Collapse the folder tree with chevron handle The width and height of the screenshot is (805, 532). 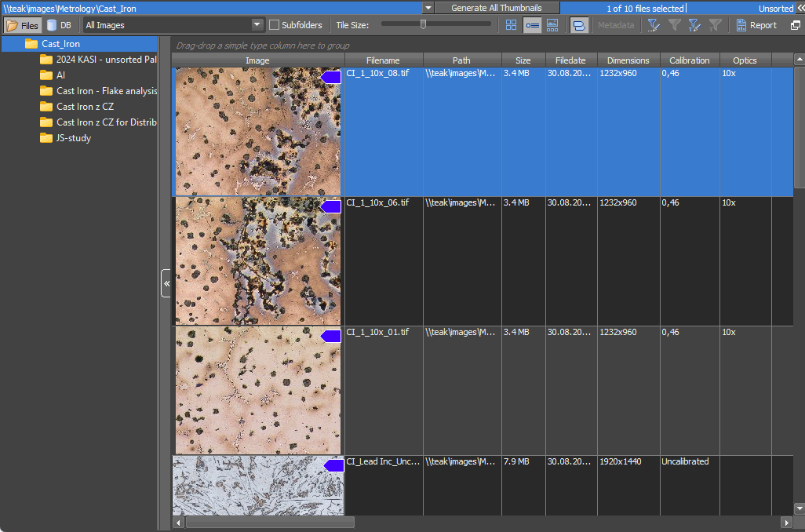coord(166,283)
